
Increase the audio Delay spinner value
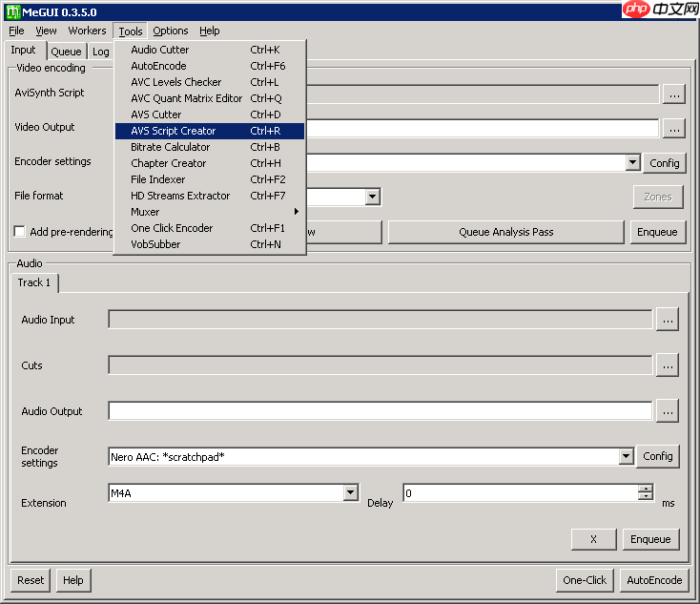(x=646, y=489)
